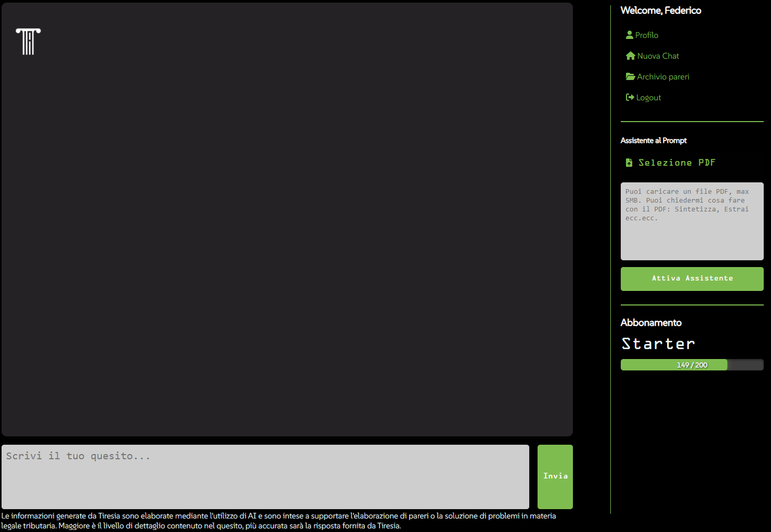This screenshot has width=771, height=532.
Task: Choose a file via Selezione PDF
Action: (677, 163)
